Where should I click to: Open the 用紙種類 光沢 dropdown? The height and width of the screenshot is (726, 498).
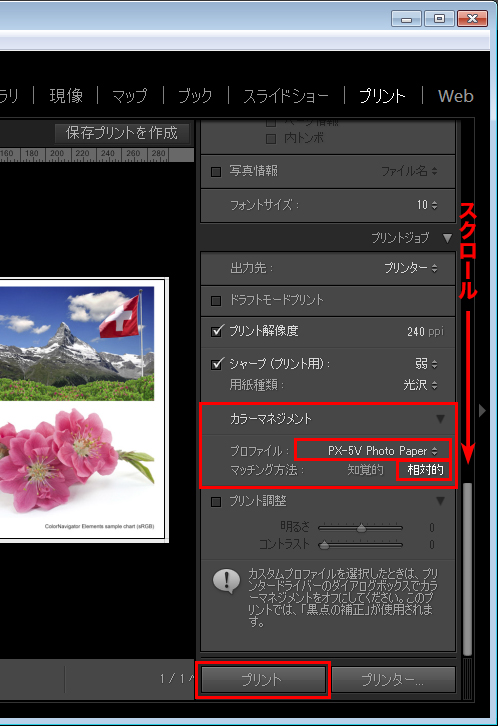420,385
